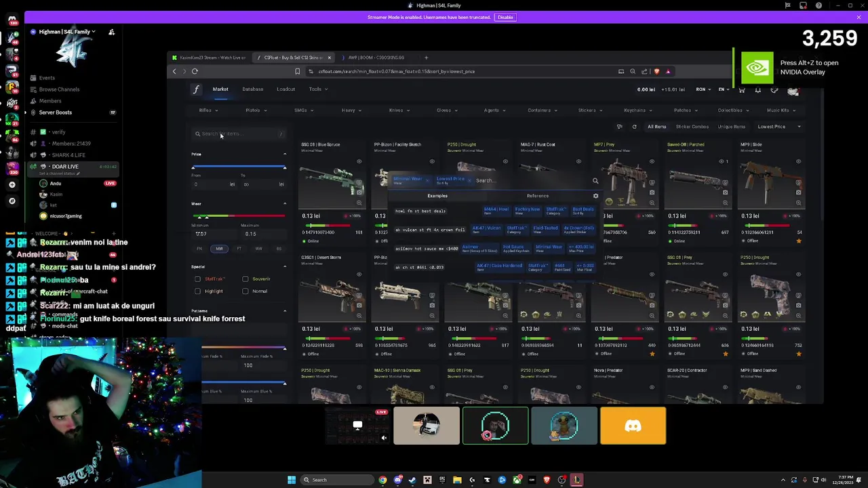Click the filter icon beside refresh listings
868x488 pixels.
619,127
